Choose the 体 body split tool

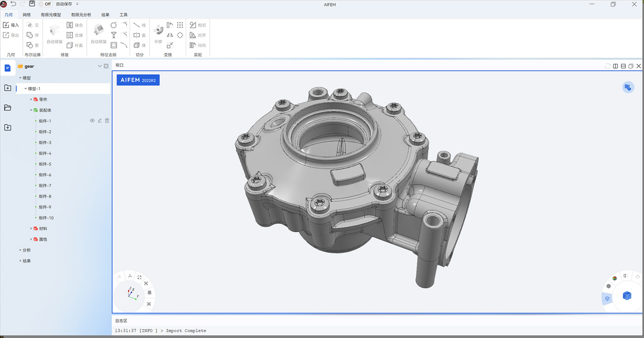tap(140, 45)
